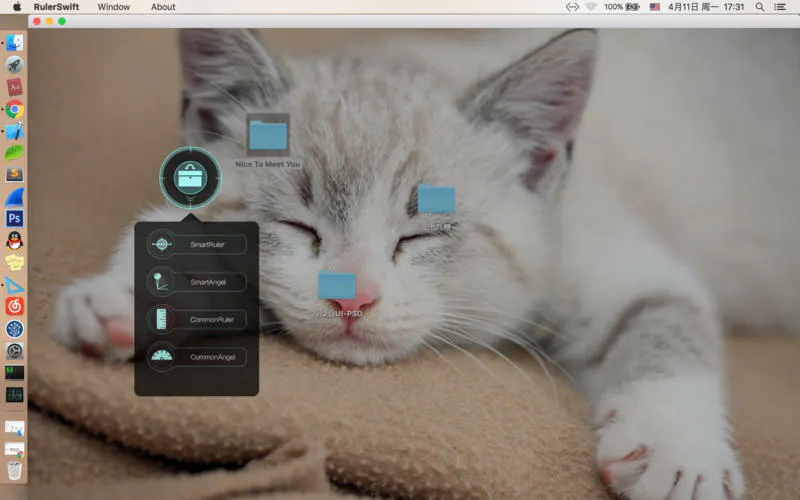The image size is (800, 500).
Task: Choose the SmartRuler label button
Action: [x=210, y=244]
